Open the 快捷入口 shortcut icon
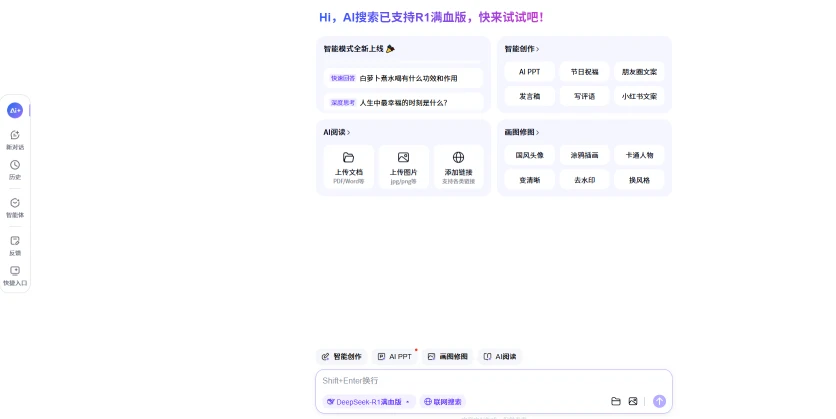Viewport: 836px width, 419px height. [x=15, y=271]
